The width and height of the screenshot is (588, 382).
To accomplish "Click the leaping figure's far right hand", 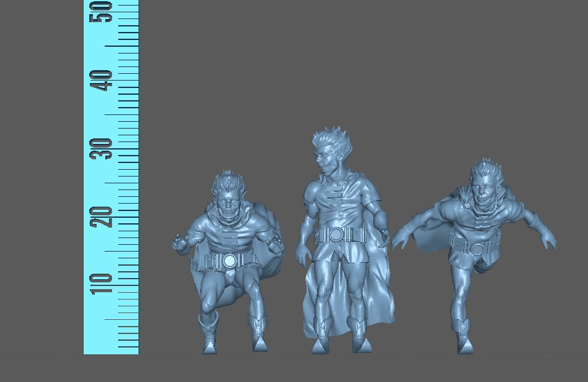I will pyautogui.click(x=547, y=241).
